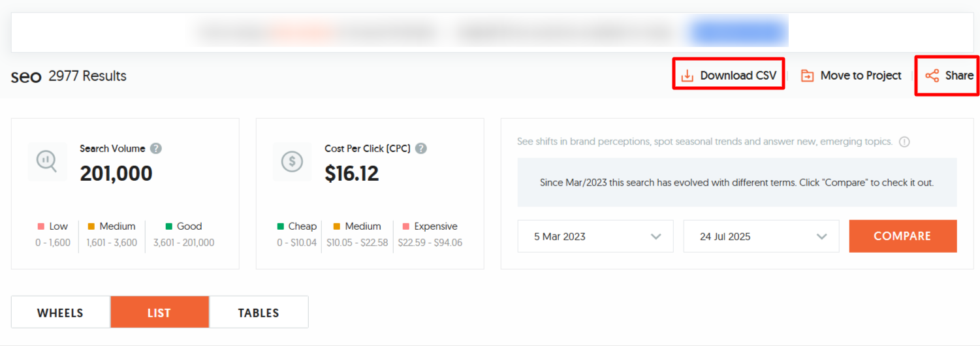Click the Download CSV icon

pos(687,76)
